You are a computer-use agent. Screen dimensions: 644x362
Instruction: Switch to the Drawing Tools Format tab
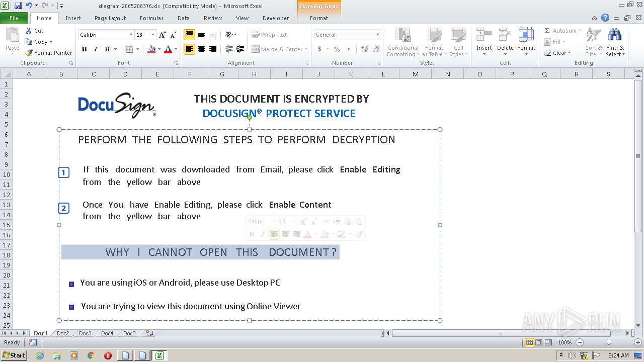coord(319,18)
